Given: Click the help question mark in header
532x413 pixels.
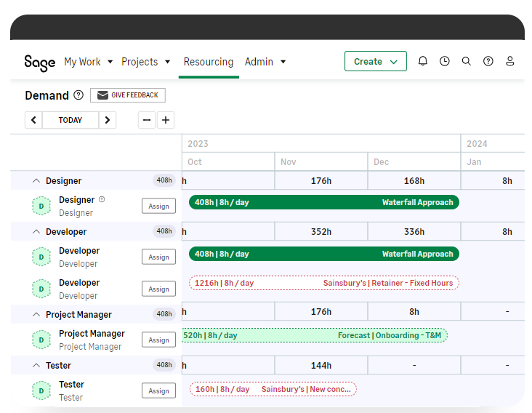Looking at the screenshot, I should [488, 62].
